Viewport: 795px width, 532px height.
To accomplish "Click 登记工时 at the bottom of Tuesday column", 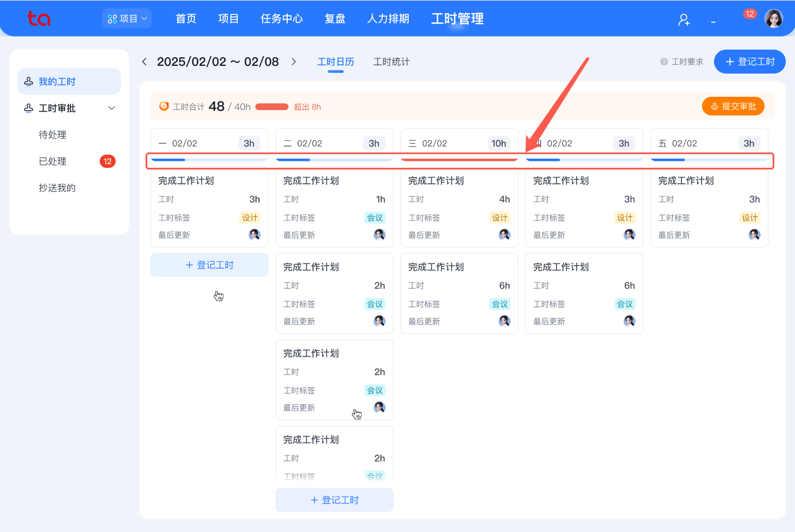I will tap(334, 500).
